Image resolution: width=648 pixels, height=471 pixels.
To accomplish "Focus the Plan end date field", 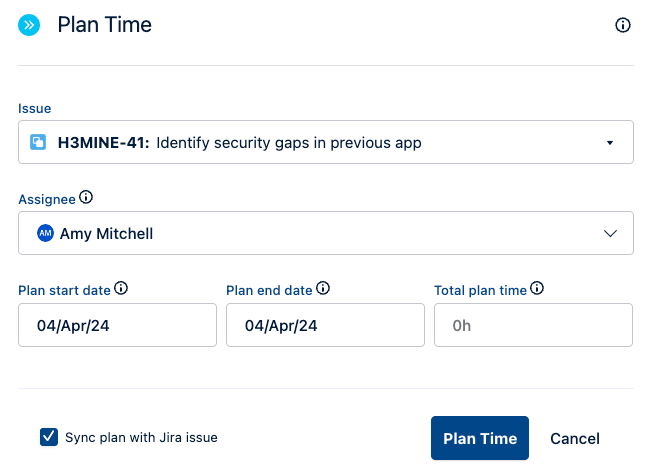I will click(x=325, y=325).
